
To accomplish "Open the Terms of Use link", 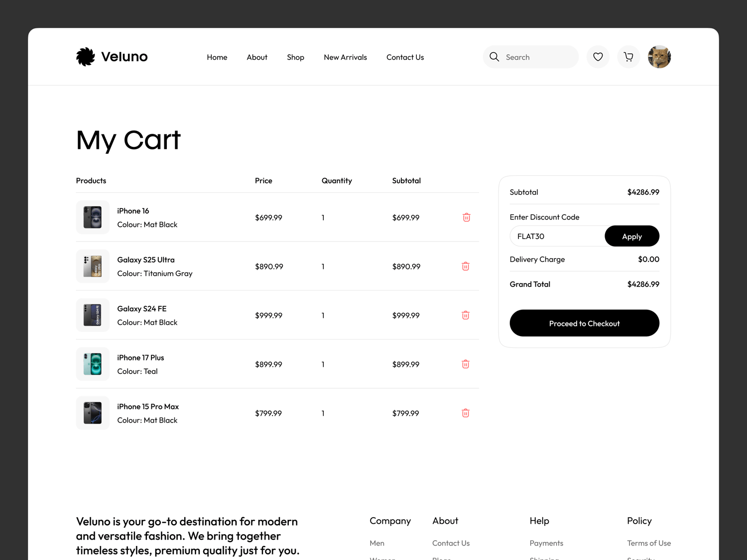I will coord(649,543).
